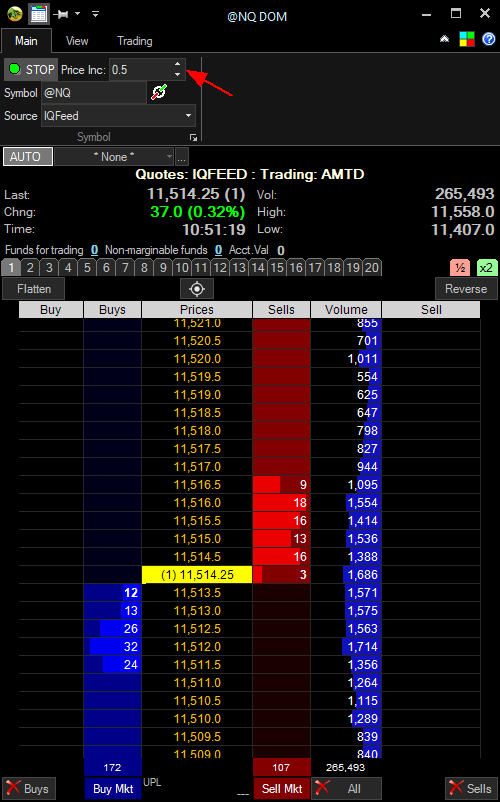Select quantity button 5
This screenshot has height=802, width=500.
coord(87,268)
